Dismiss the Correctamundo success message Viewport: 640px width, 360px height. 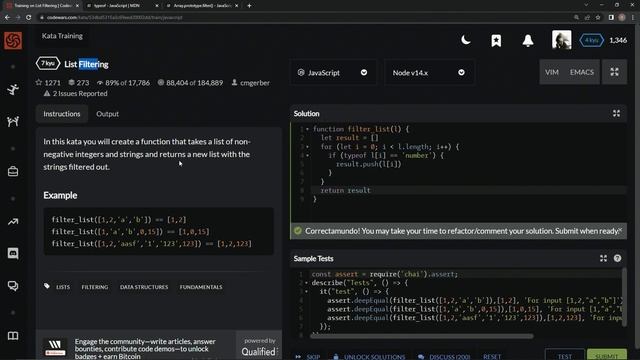click(620, 230)
